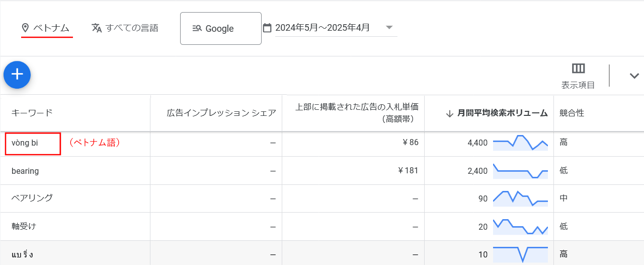The width and height of the screenshot is (644, 265).
Task: Click the 広告インプレッション シェア column header
Action: (x=221, y=113)
